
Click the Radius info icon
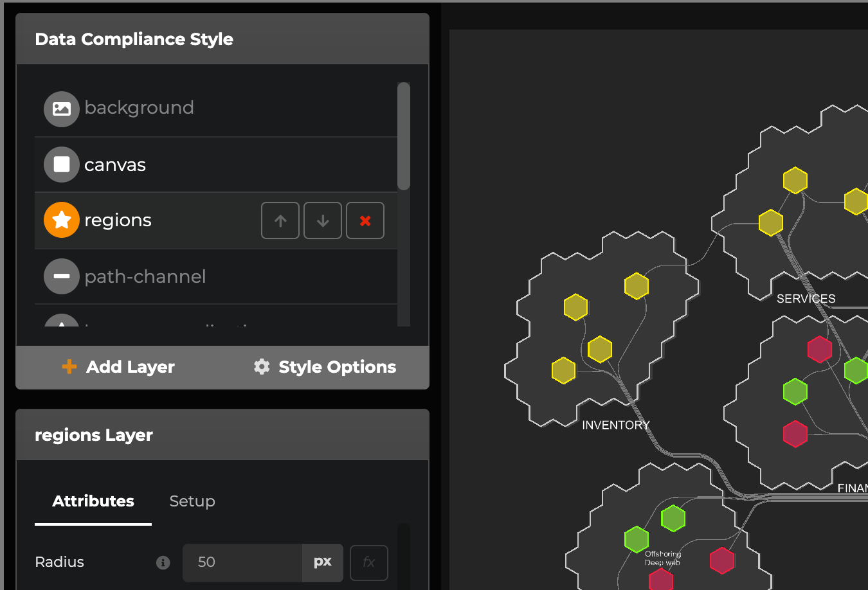pyautogui.click(x=163, y=562)
